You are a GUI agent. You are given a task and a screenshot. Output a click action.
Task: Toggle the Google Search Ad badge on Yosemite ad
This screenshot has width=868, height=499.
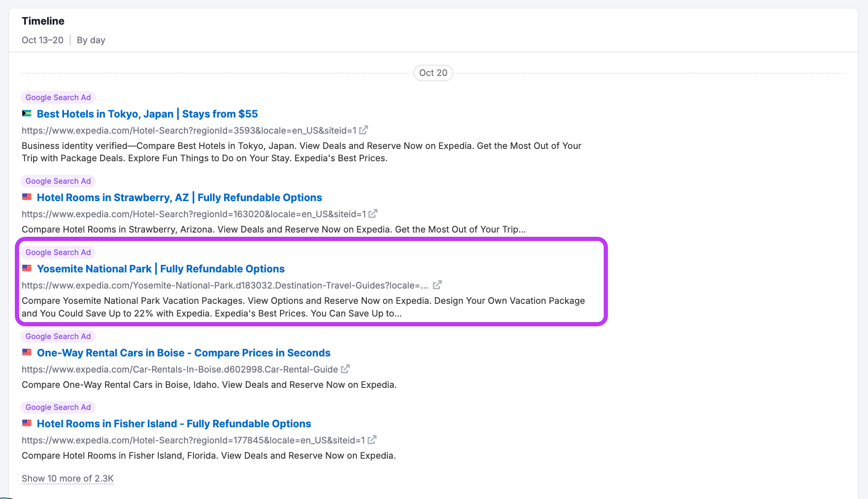click(x=58, y=252)
